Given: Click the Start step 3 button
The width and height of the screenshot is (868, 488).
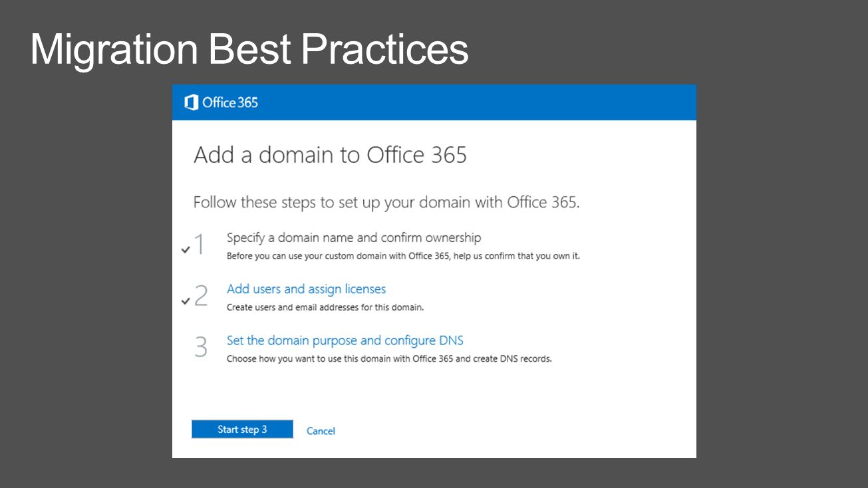Looking at the screenshot, I should [x=242, y=429].
